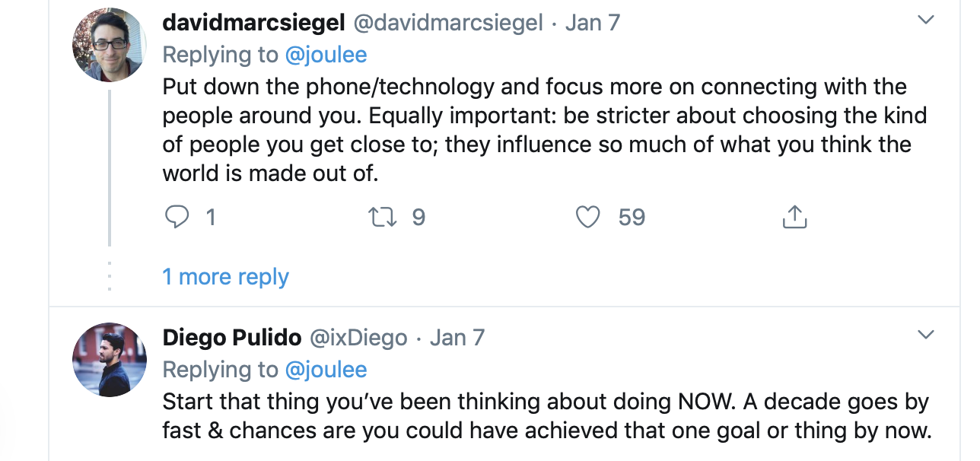Click the 59 likes count
The image size is (980, 461).
632,218
